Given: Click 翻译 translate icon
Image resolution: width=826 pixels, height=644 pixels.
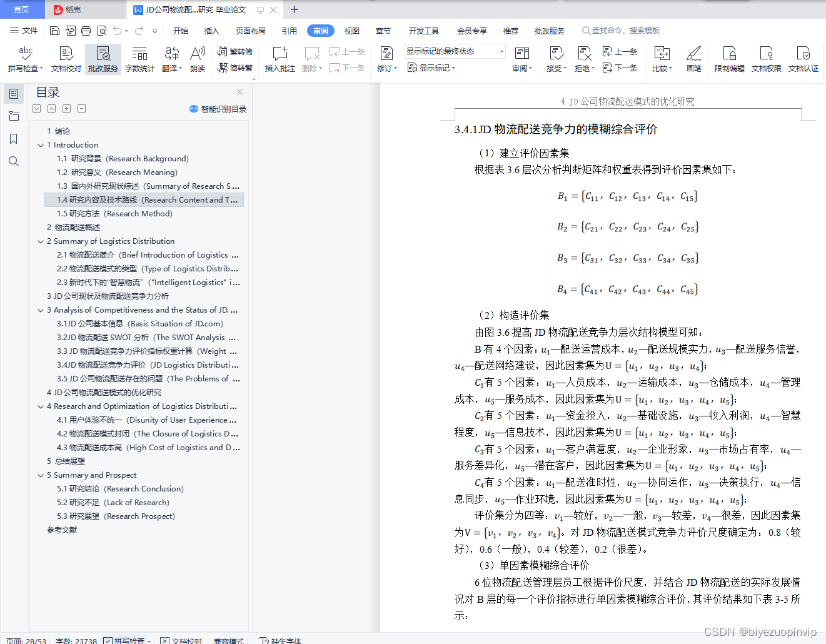Looking at the screenshot, I should click(171, 59).
